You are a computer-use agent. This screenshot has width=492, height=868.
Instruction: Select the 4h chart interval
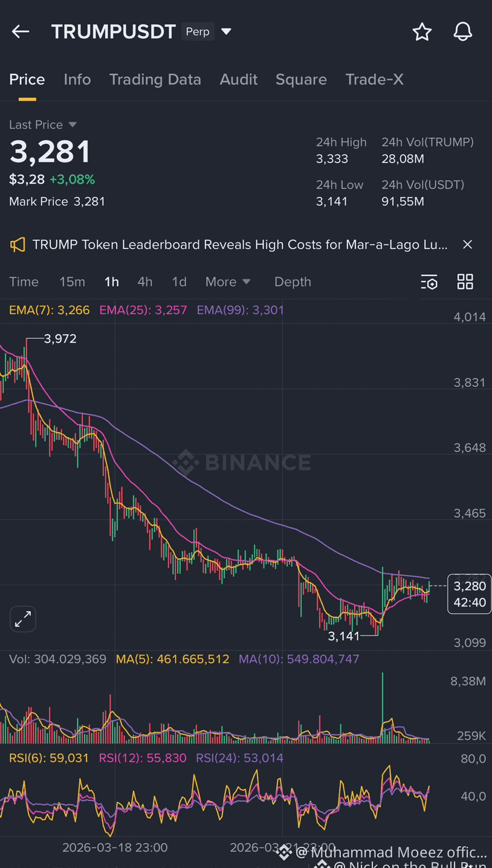click(145, 282)
